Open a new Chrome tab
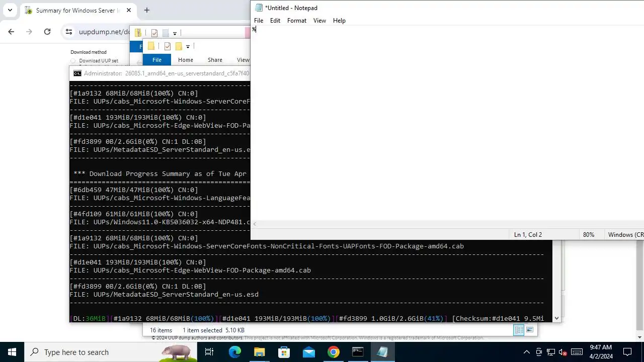644x362 pixels. coord(146,10)
